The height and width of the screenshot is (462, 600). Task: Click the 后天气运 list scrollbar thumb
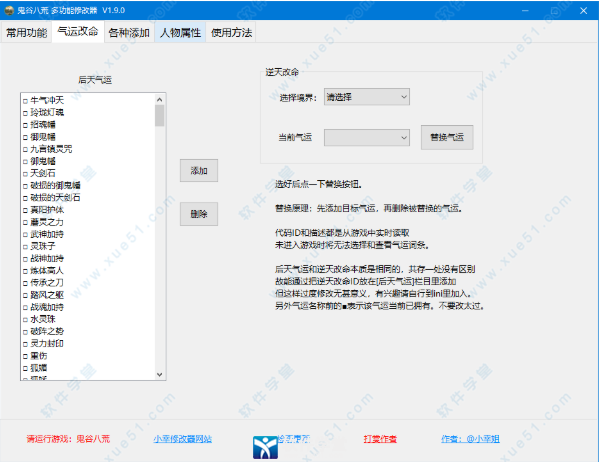[159, 116]
